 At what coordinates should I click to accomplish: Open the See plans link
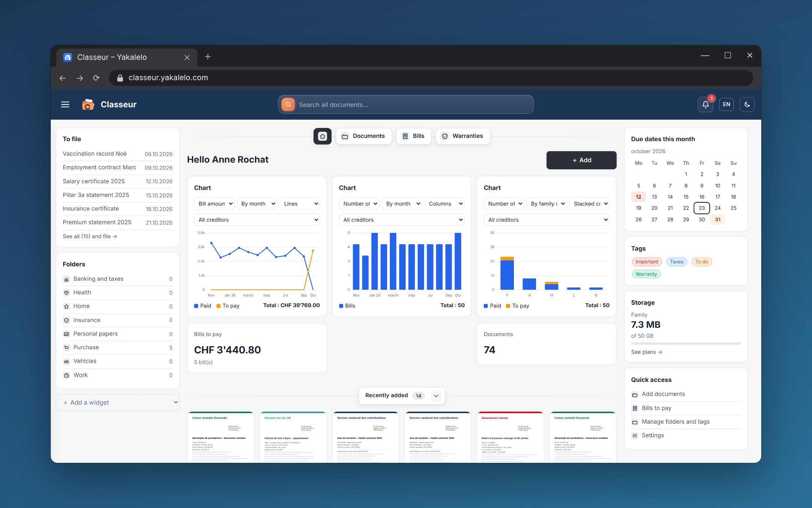pos(647,352)
